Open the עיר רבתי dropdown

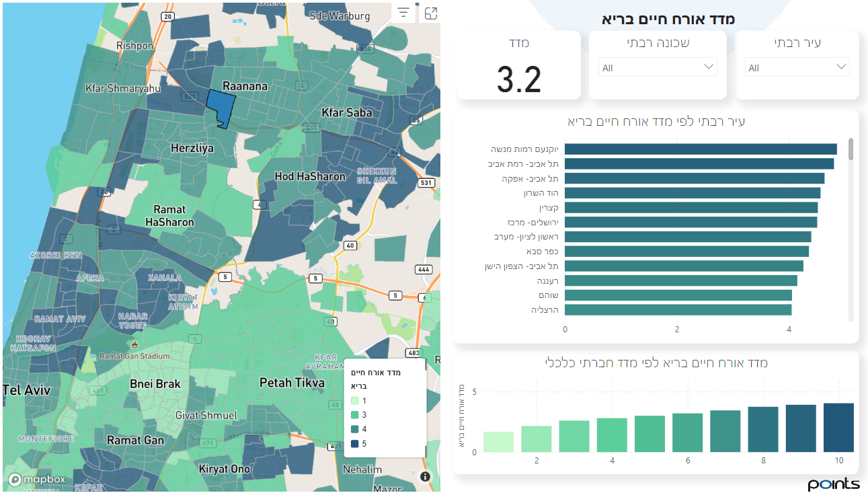pos(797,67)
